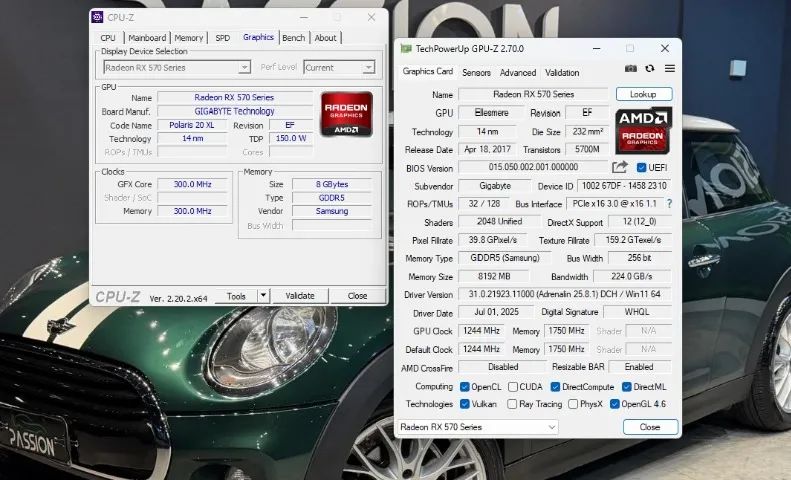Click the 150.0 W TDP value in CPU-Z
The height and width of the screenshot is (480, 791).
291,138
